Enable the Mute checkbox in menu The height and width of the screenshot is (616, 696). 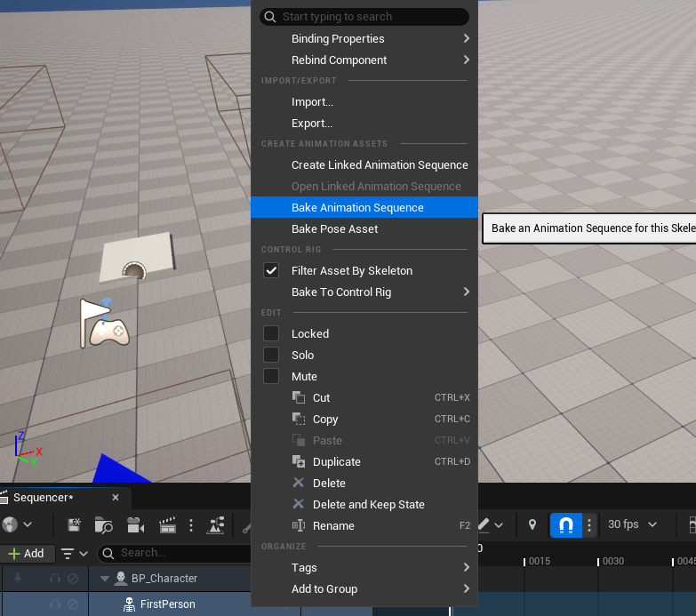(271, 376)
